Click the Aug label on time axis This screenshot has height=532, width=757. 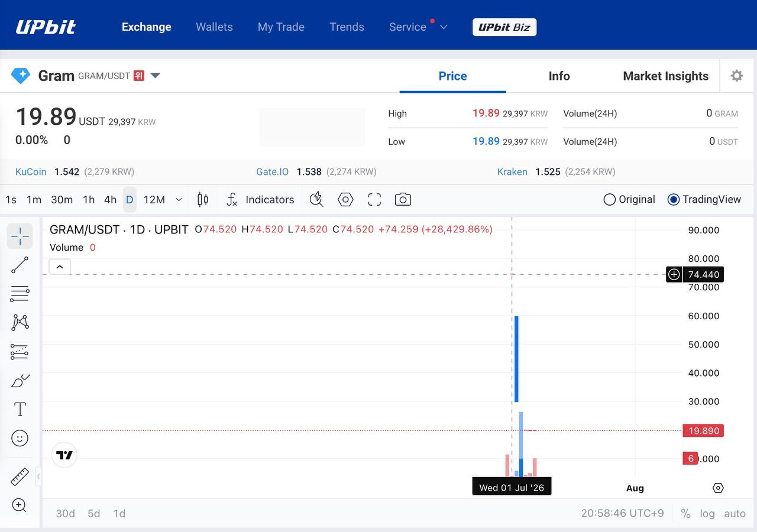pyautogui.click(x=635, y=488)
